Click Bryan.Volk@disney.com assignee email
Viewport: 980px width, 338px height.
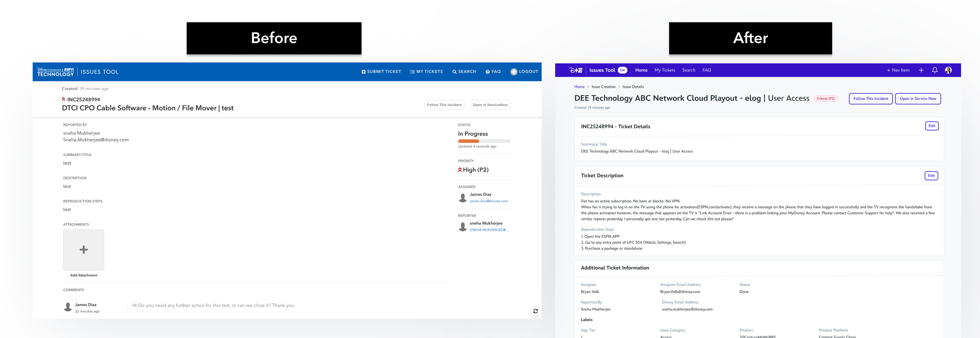[680, 292]
